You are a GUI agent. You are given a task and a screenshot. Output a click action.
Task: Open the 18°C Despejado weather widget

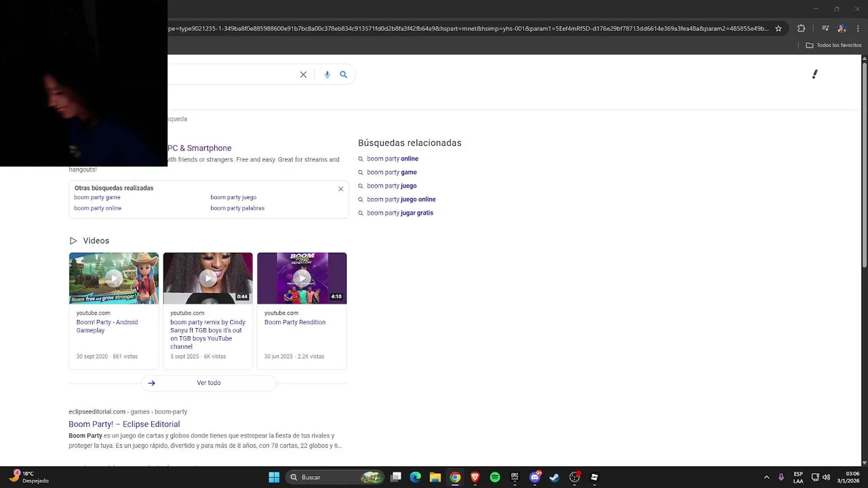click(x=29, y=477)
